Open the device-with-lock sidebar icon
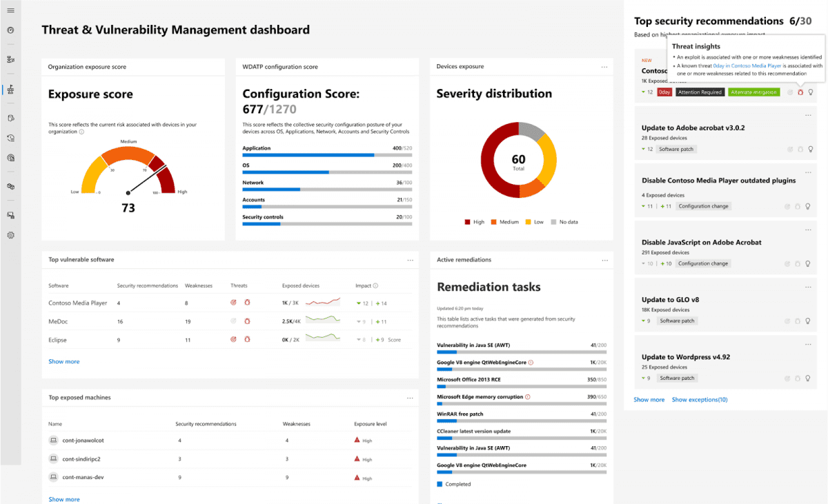Image resolution: width=828 pixels, height=504 pixels. [10, 215]
